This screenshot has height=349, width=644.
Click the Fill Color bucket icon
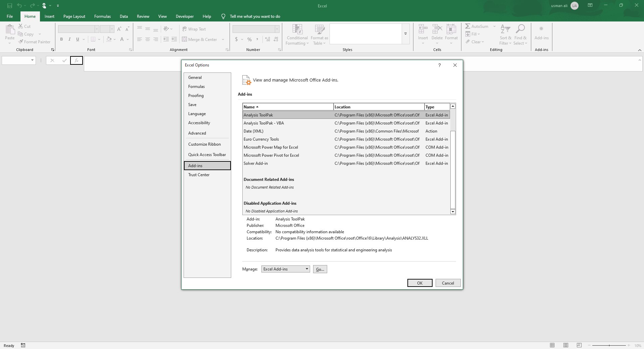click(x=109, y=39)
